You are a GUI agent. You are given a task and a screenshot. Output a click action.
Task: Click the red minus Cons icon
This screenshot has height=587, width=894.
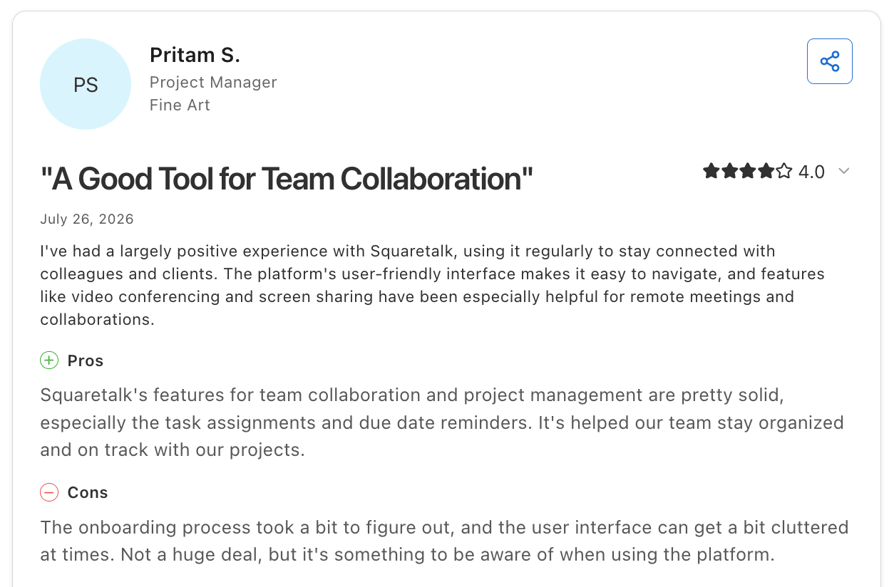point(49,492)
